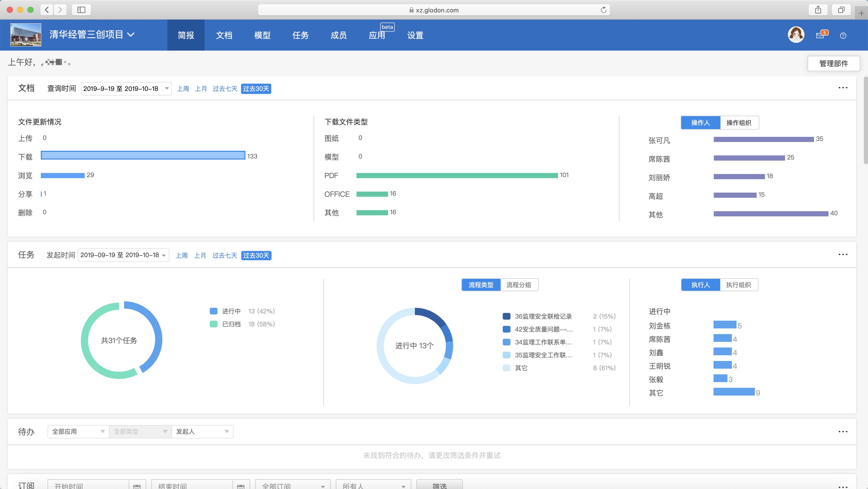Open the more options menu of the 文档 section
This screenshot has height=489, width=868.
[x=843, y=88]
